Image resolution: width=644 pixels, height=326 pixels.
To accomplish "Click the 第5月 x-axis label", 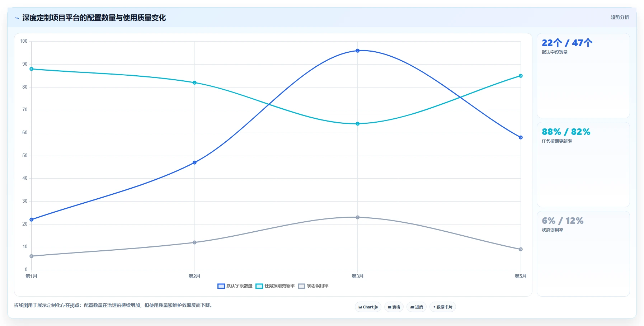I will click(521, 276).
